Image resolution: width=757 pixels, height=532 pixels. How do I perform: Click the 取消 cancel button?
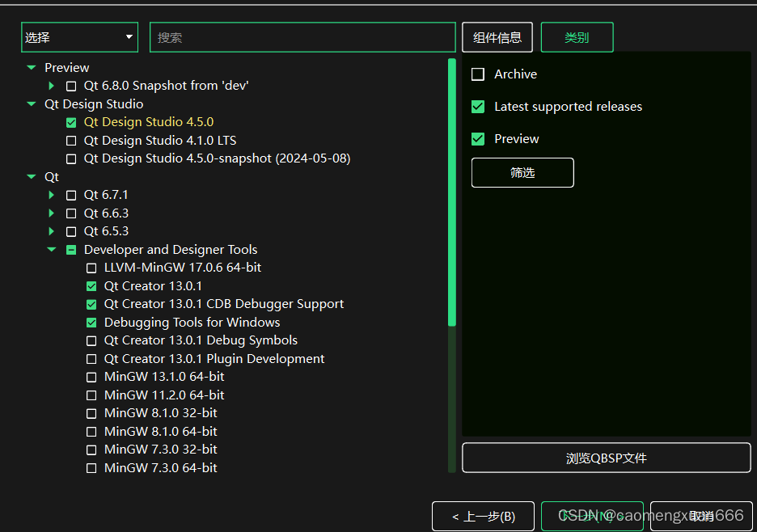(x=701, y=517)
